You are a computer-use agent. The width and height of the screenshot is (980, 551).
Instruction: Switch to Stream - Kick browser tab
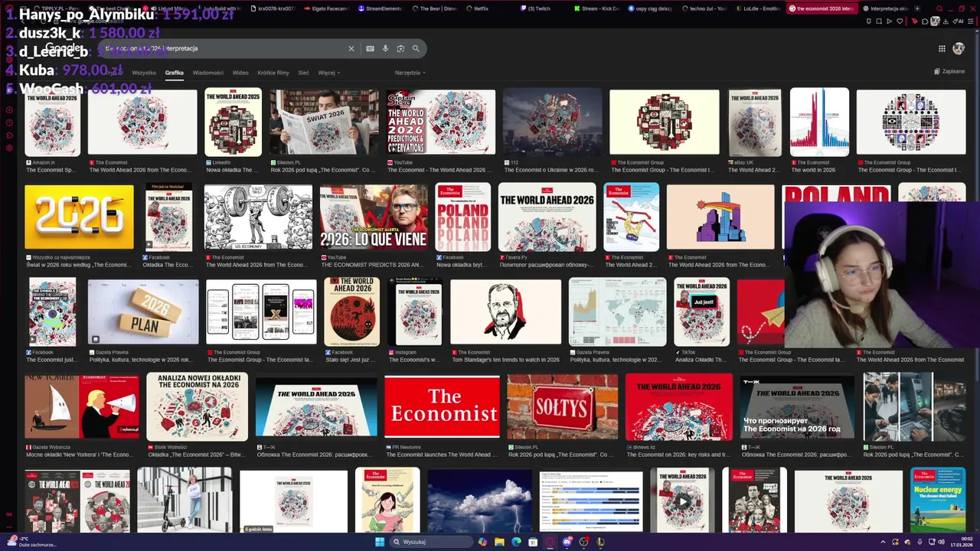click(x=596, y=8)
